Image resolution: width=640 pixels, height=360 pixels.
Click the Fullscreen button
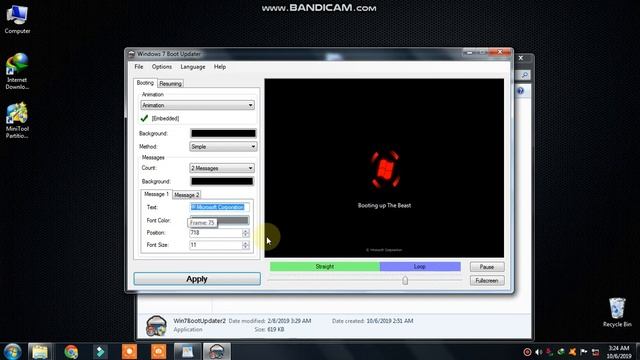pyautogui.click(x=487, y=281)
